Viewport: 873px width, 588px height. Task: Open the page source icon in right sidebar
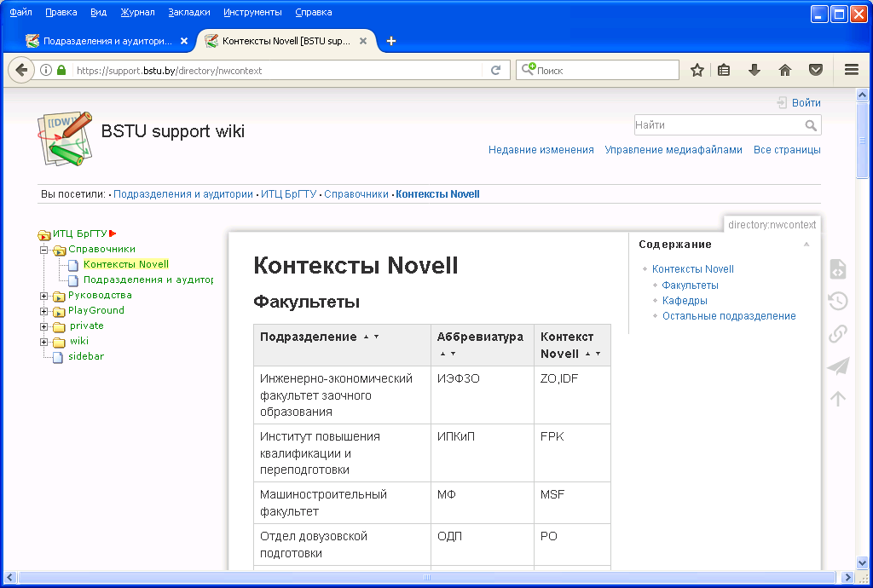click(837, 268)
